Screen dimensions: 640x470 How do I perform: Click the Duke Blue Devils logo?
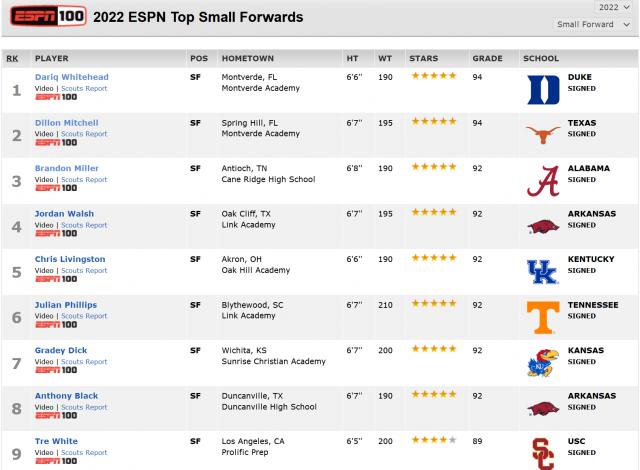click(542, 90)
